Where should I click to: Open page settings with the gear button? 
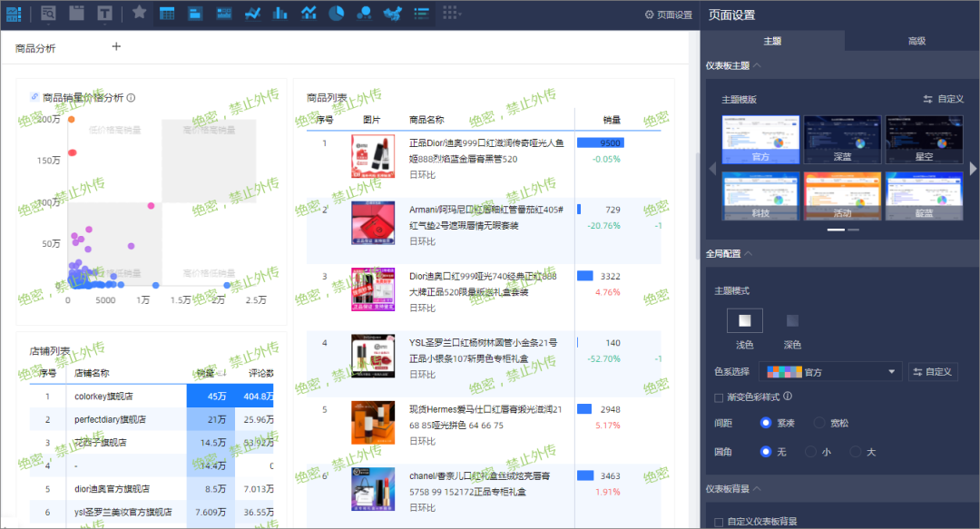tap(668, 15)
